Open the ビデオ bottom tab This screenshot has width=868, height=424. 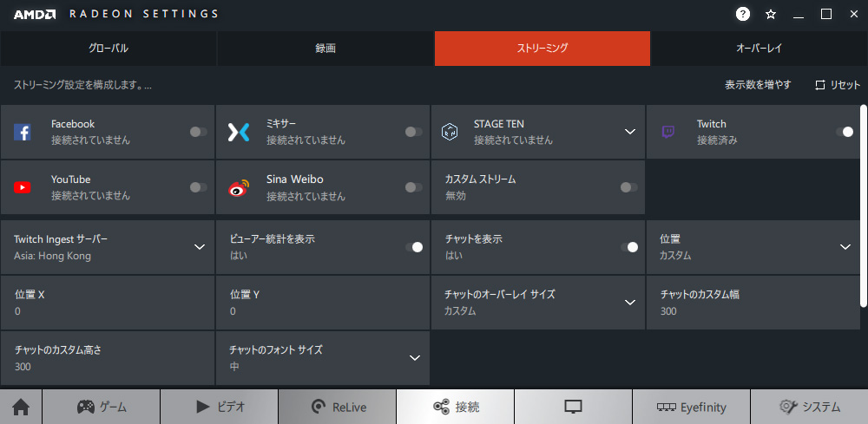click(x=220, y=408)
